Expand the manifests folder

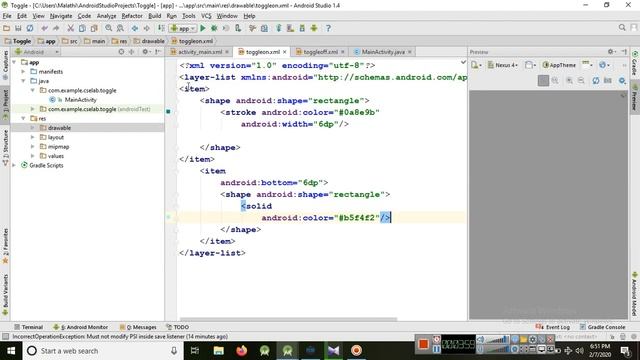pos(24,71)
